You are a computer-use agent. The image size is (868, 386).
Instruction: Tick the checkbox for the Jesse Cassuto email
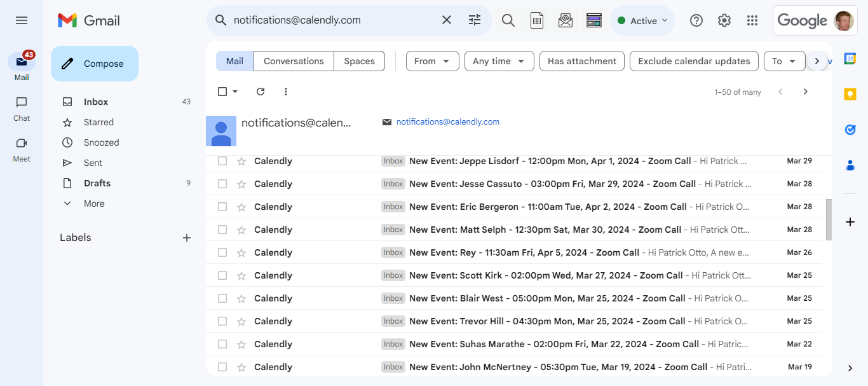(x=222, y=184)
